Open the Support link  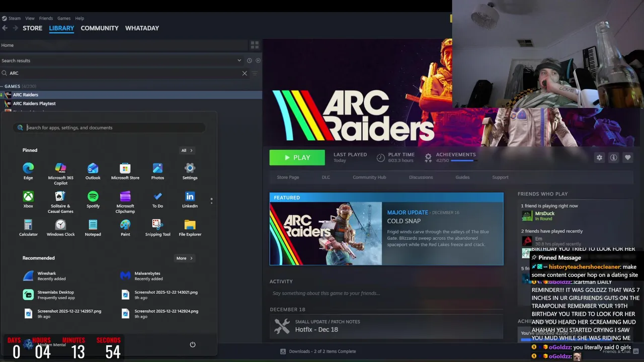pos(500,177)
